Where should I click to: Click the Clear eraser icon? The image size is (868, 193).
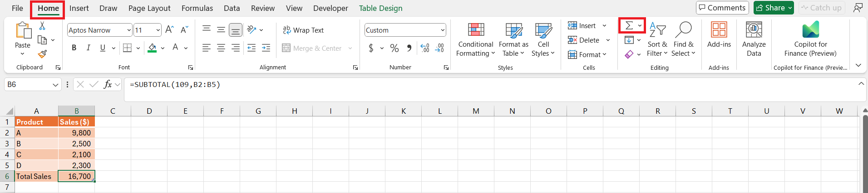point(629,54)
